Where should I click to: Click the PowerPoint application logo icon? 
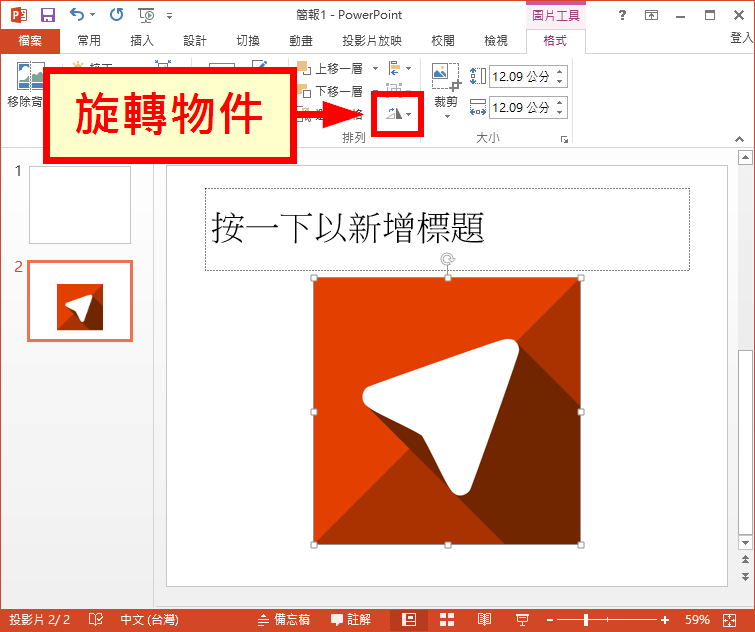[x=19, y=15]
